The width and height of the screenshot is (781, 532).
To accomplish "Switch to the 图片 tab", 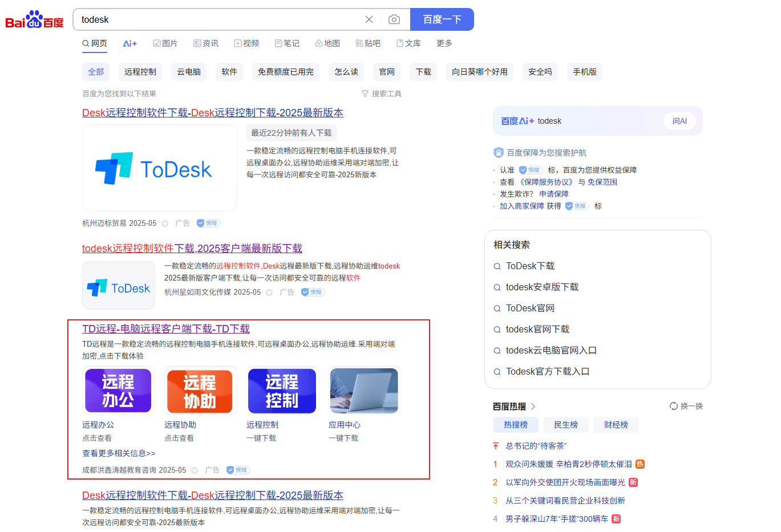I will point(165,43).
